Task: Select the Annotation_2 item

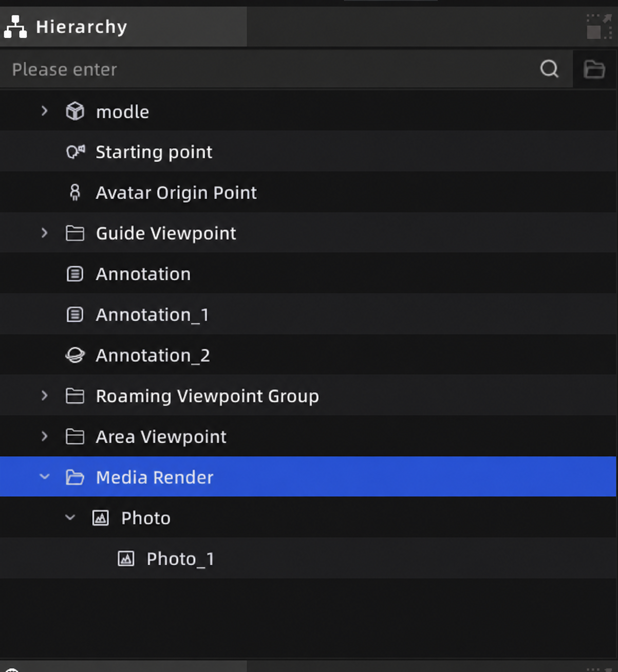Action: 308,355
